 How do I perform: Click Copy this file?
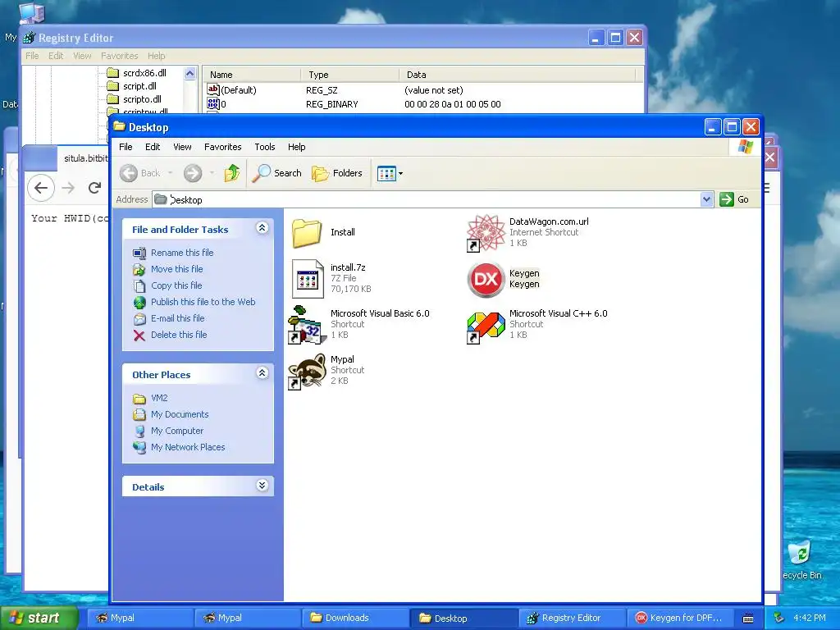click(x=176, y=285)
